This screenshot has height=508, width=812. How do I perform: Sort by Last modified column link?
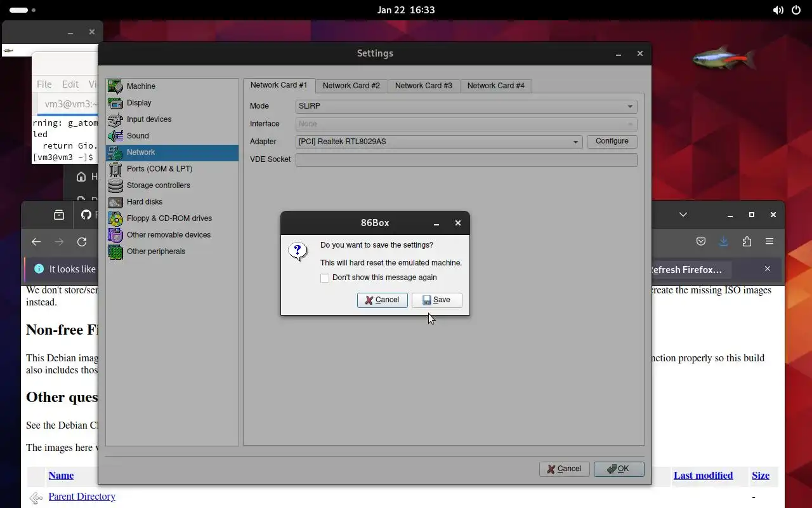coord(703,476)
